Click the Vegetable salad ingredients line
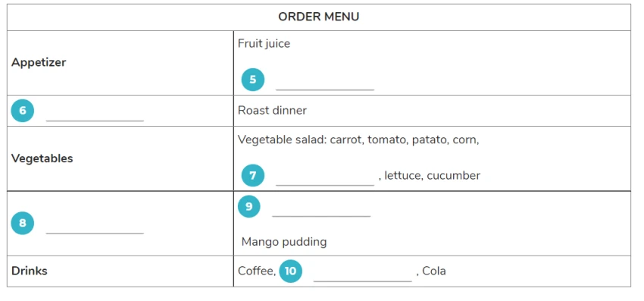The height and width of the screenshot is (301, 644). (x=358, y=140)
